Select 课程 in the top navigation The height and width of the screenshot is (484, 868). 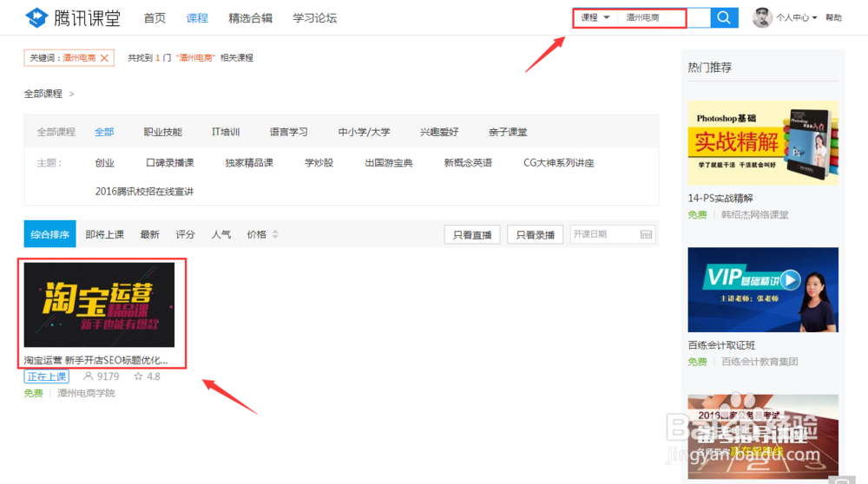[197, 18]
